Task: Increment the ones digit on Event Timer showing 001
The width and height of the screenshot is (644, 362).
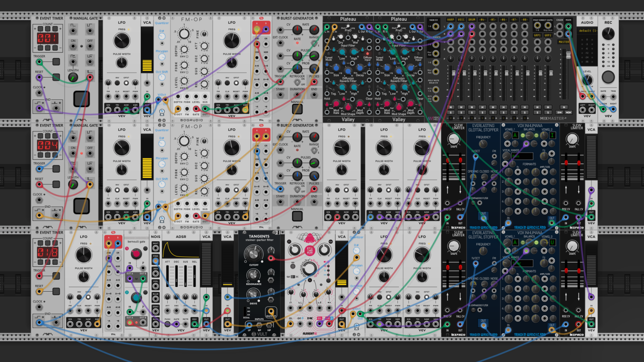Action: [55, 29]
